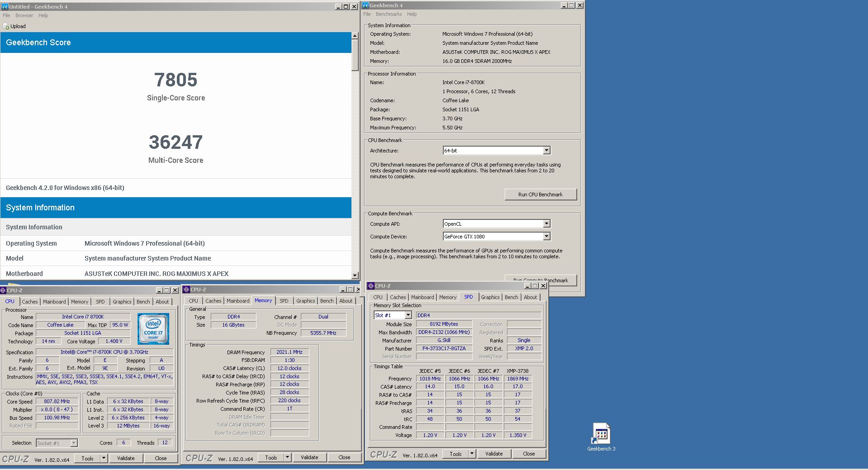Open the Memory Slot Selection Slot #1 dropdown
This screenshot has height=470, width=868.
coord(408,315)
